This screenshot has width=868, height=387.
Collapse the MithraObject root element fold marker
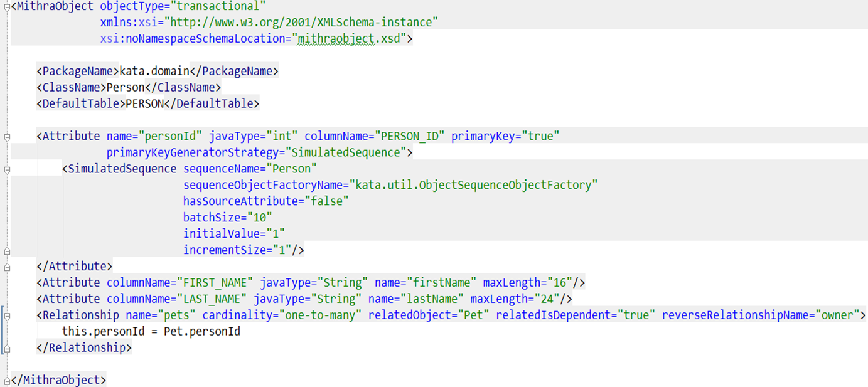point(7,7)
